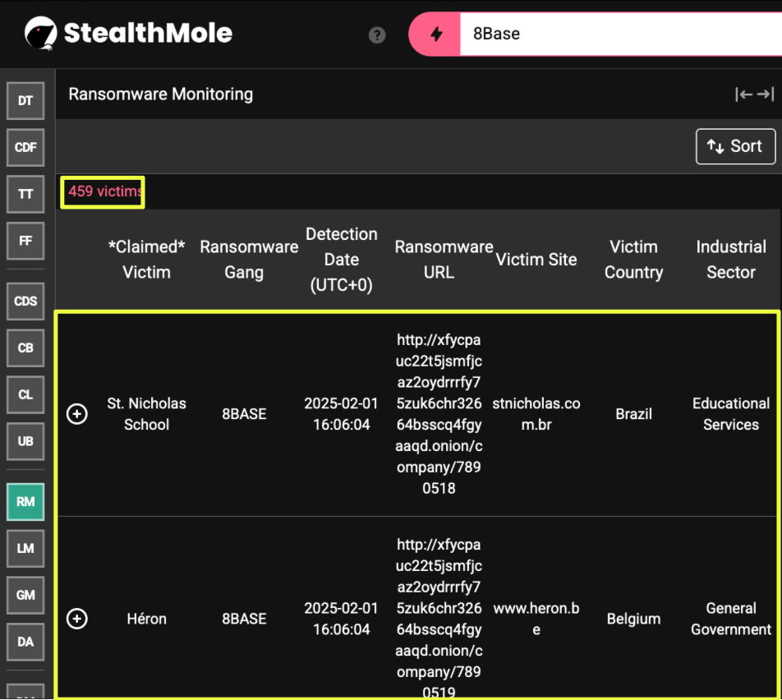Viewport: 782px width, 700px height.
Task: Open the DA sidebar module
Action: click(25, 642)
